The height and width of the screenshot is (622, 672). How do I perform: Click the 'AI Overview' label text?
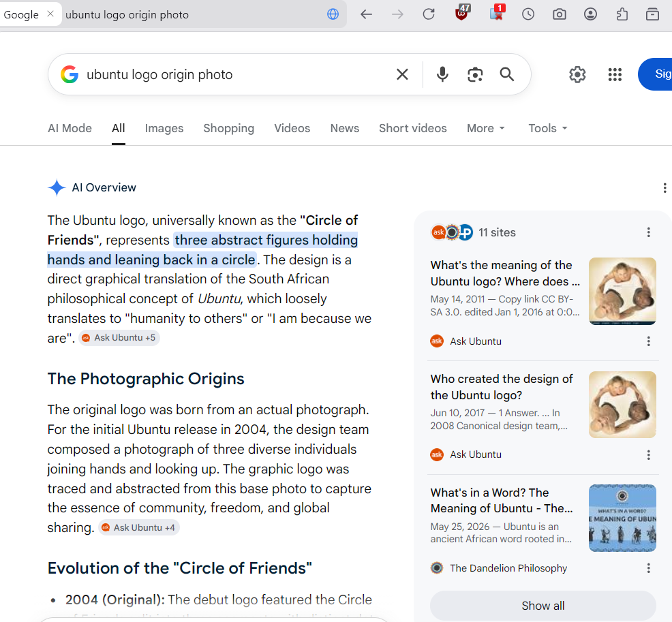pyautogui.click(x=104, y=187)
